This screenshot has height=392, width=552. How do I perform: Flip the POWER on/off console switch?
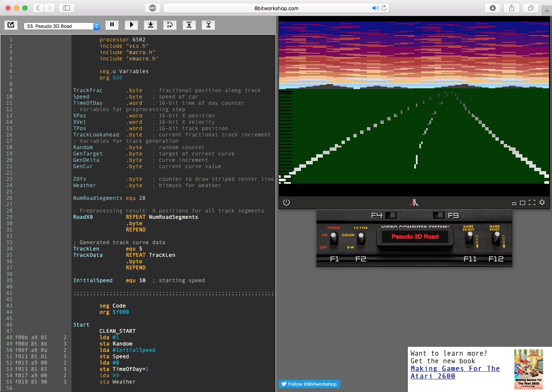tap(334, 240)
